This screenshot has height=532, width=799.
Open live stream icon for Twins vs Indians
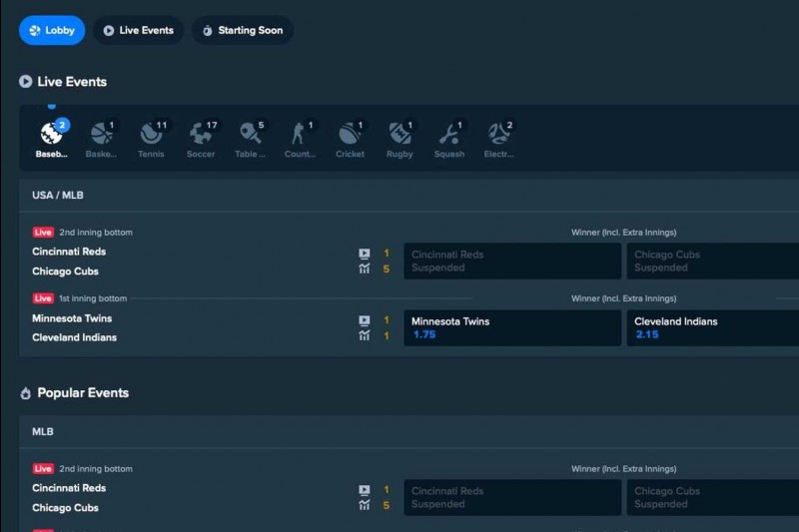(365, 320)
